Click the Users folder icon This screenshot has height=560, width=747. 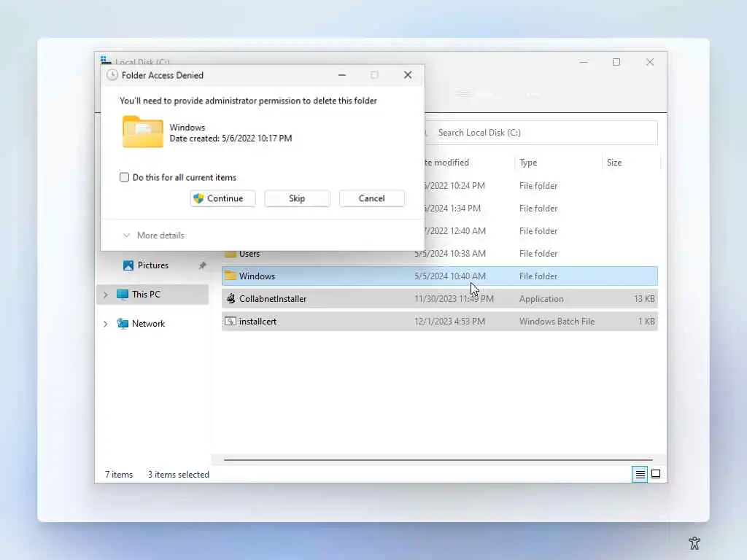(231, 254)
